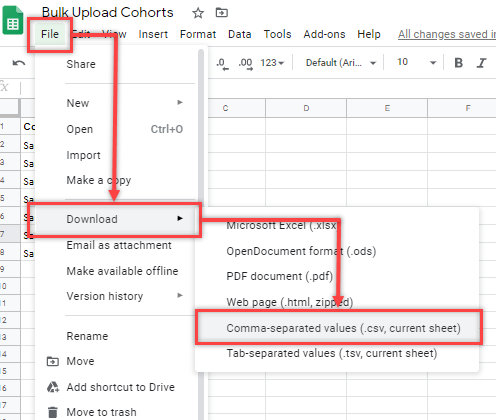Open the 123 number format dropdown
Screen dimensions: 496x420
click(272, 63)
